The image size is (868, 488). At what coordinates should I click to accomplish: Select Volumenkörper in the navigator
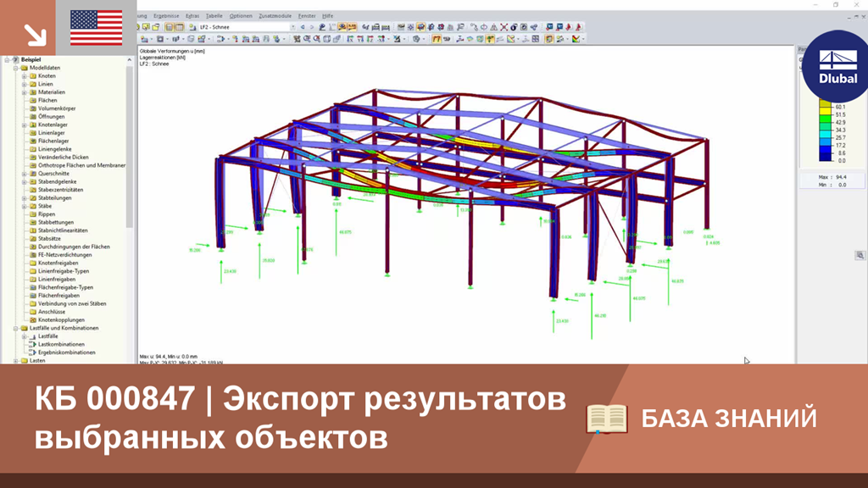(57, 108)
